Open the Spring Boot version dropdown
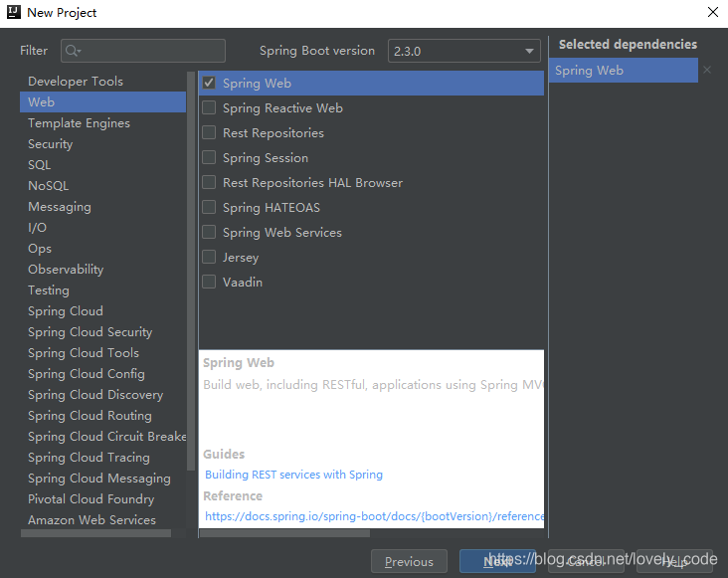The image size is (728, 578). [x=464, y=51]
